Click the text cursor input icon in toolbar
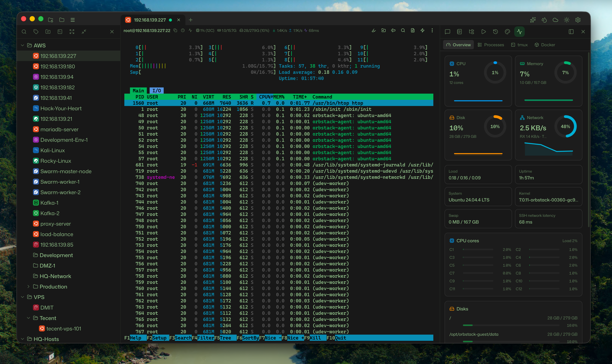 393,30
